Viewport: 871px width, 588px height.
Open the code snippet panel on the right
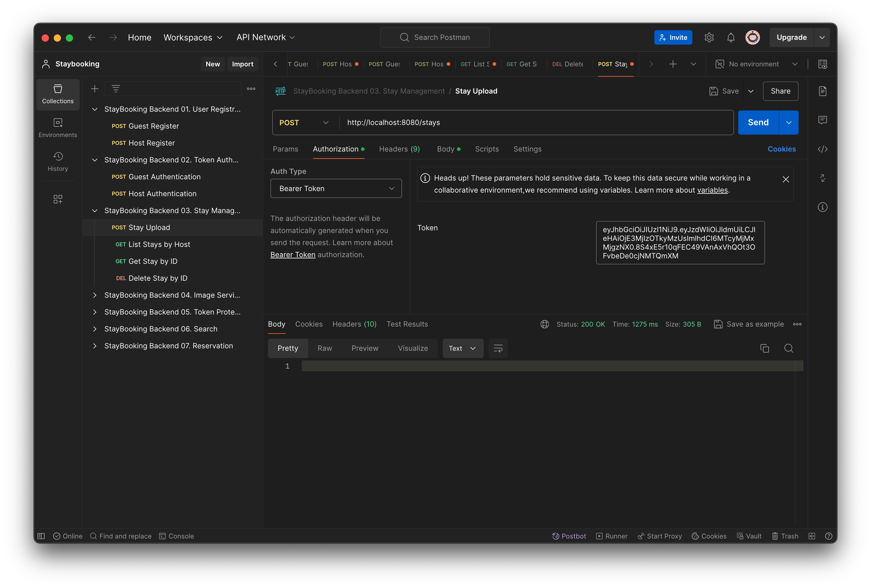pyautogui.click(x=823, y=149)
